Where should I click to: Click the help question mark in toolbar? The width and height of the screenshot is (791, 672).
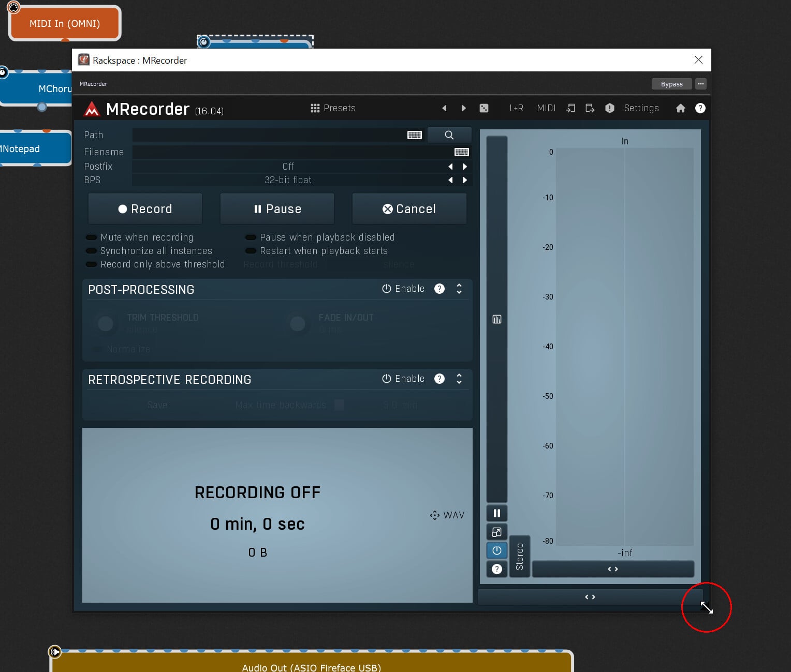click(x=700, y=108)
